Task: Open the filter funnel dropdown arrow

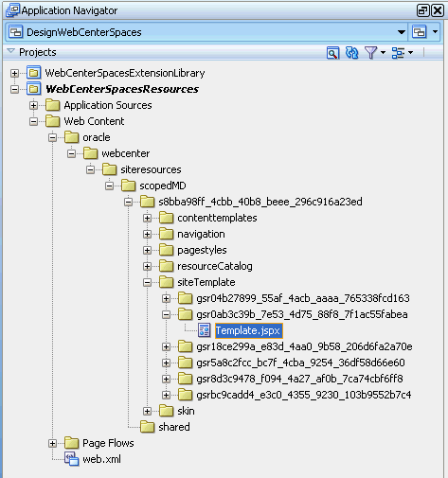Action: click(x=383, y=53)
